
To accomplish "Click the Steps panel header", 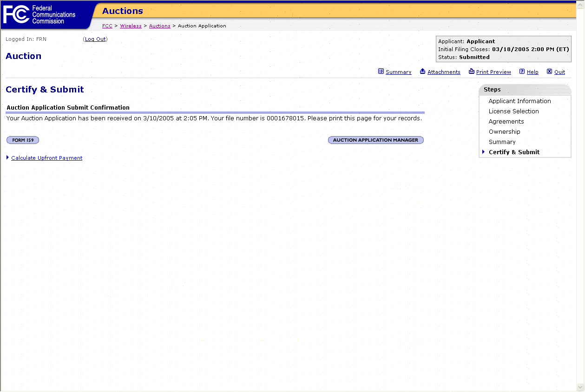I will point(525,90).
